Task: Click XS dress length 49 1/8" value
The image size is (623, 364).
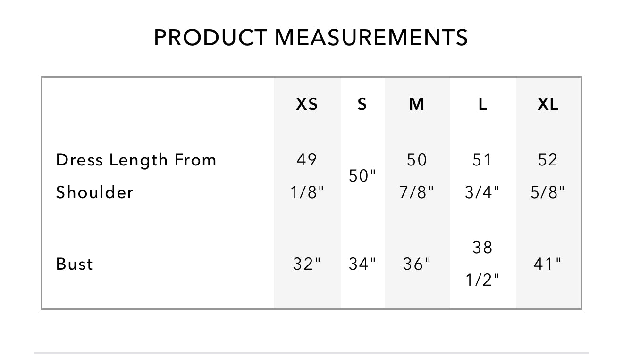Action: point(307,176)
